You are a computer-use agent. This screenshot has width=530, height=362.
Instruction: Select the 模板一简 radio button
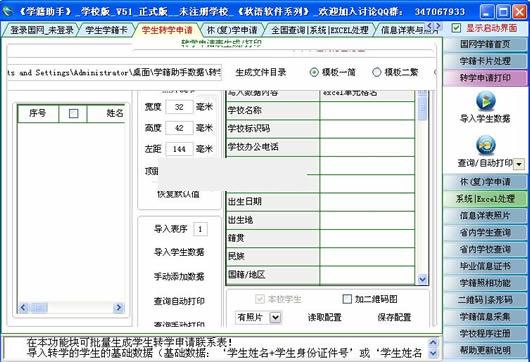tap(314, 72)
